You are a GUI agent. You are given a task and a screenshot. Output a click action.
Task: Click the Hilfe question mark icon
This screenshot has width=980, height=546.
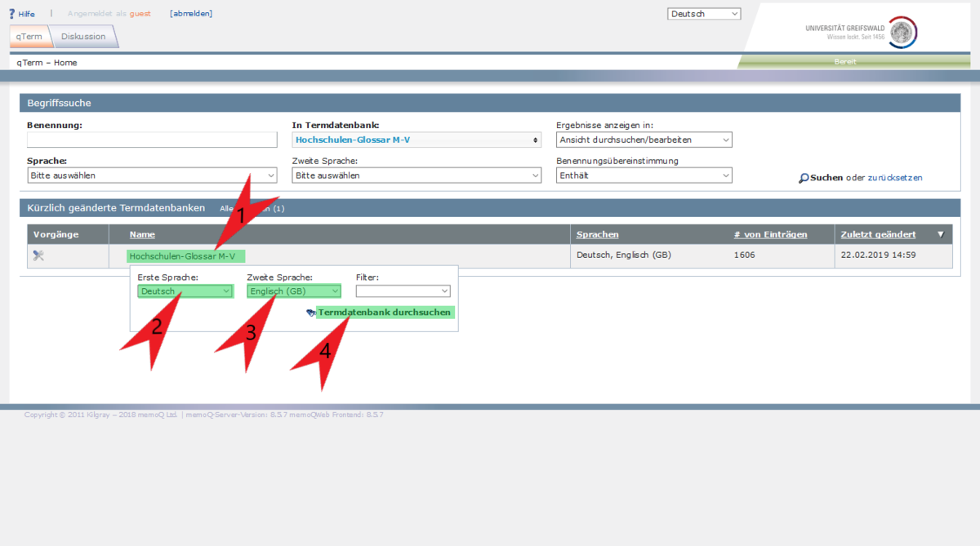pos(11,14)
